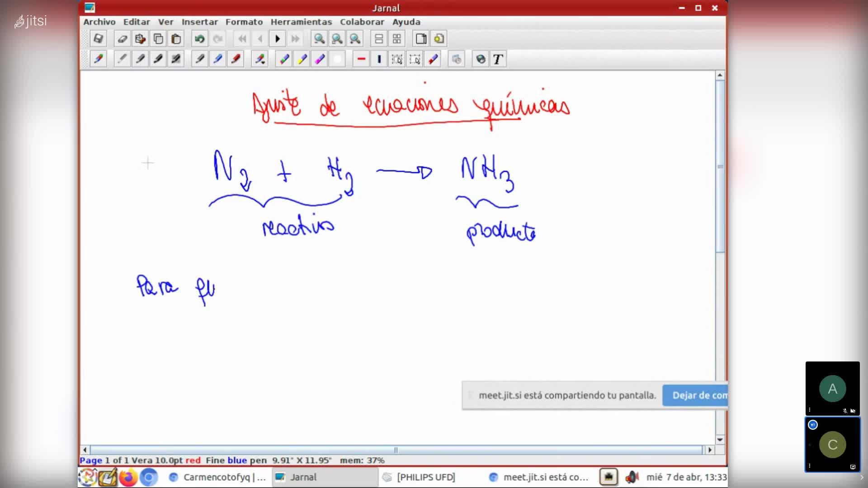Select the white color swatch
868x488 pixels.
coord(337,59)
